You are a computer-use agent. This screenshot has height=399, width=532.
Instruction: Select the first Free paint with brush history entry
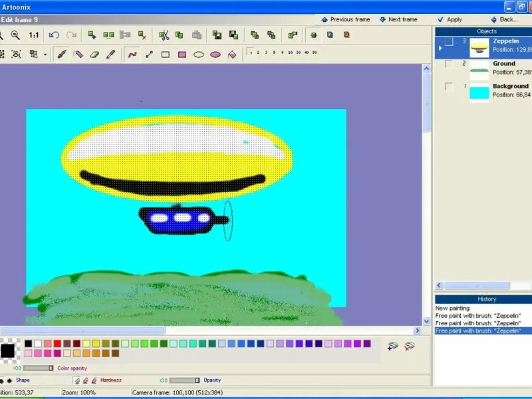478,316
